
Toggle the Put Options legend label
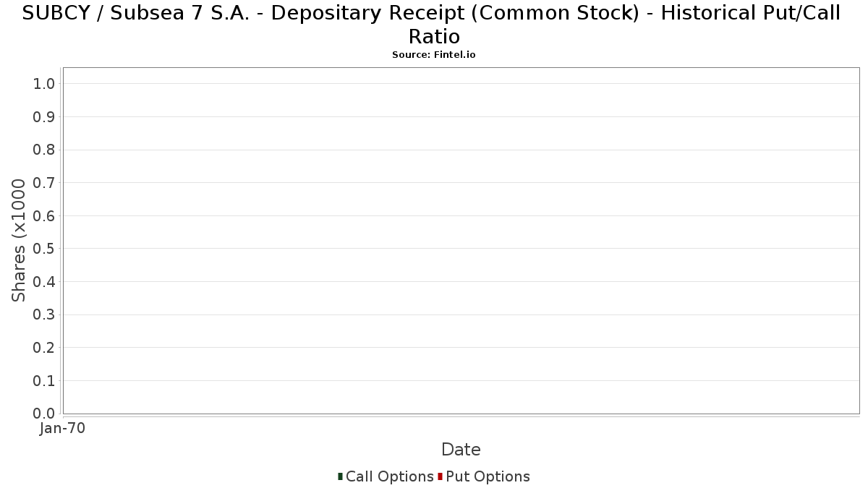tap(488, 476)
